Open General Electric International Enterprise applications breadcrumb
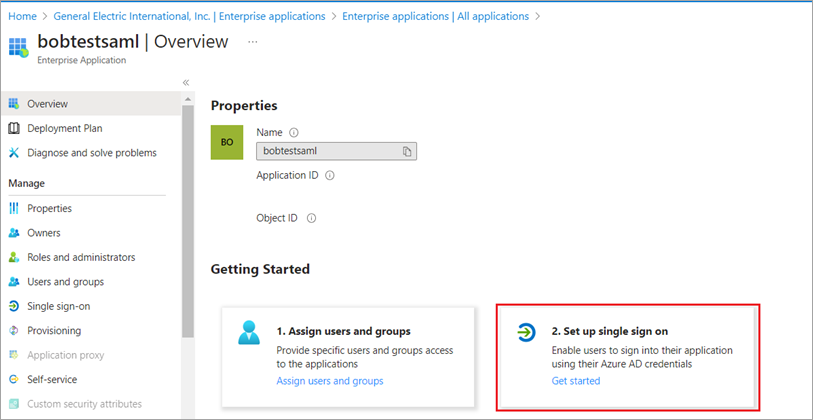Viewport: 813px width, 420px height. [189, 16]
